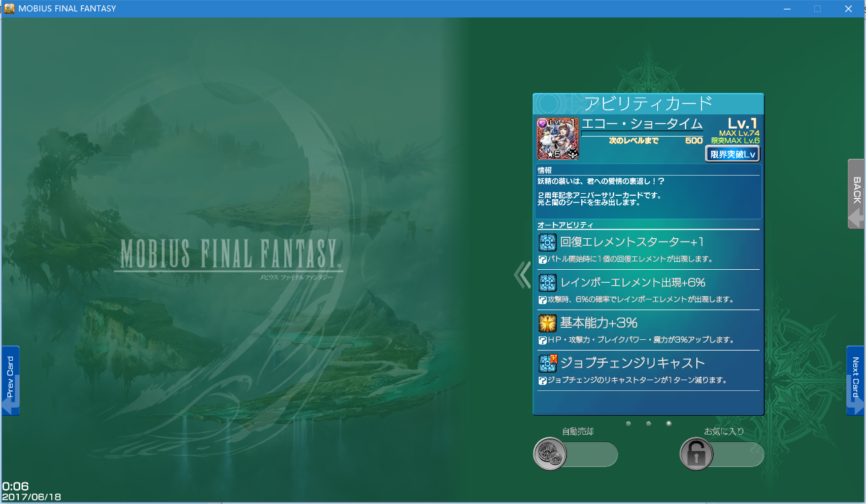This screenshot has width=866, height=504.
Task: Click the 2017/06/18 date readout
Action: click(32, 497)
